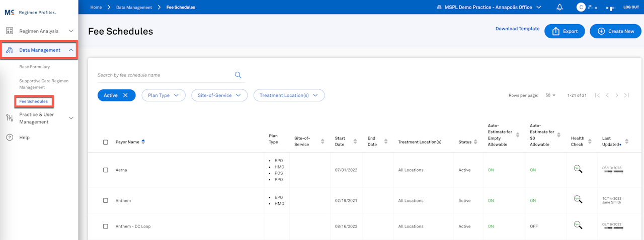Remove the Active filter with X
This screenshot has height=240, width=644.
[x=125, y=95]
